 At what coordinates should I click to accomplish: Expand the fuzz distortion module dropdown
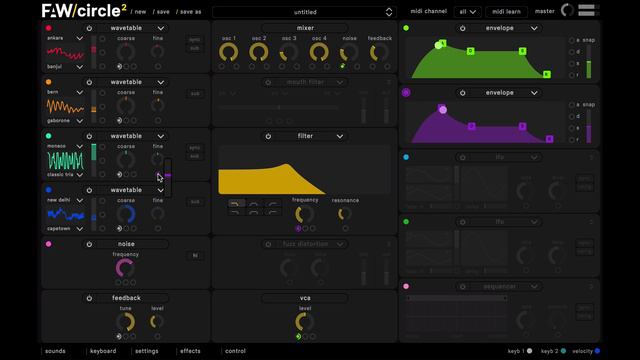[340, 244]
